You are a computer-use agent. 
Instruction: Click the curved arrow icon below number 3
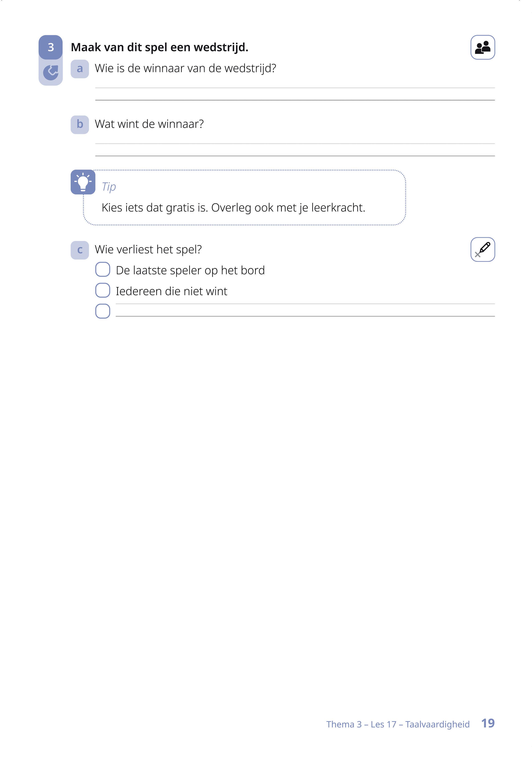51,72
